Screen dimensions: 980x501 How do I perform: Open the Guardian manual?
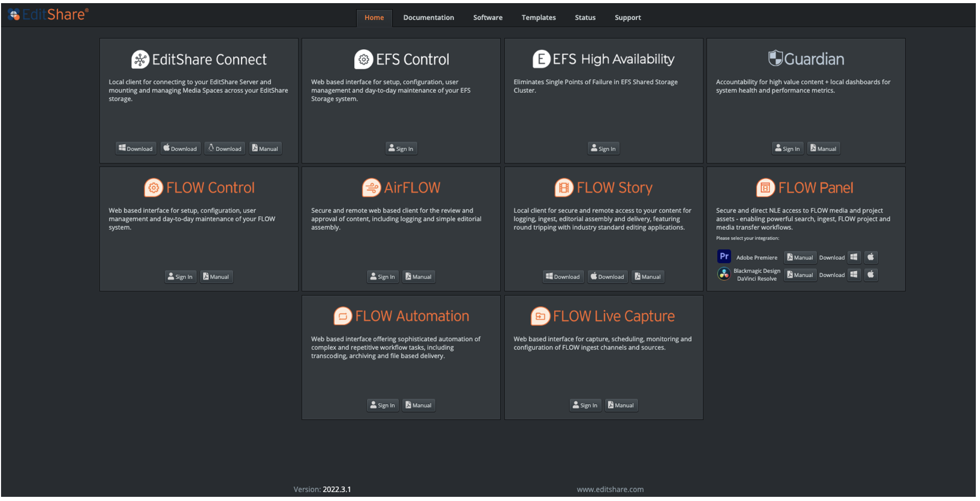823,148
